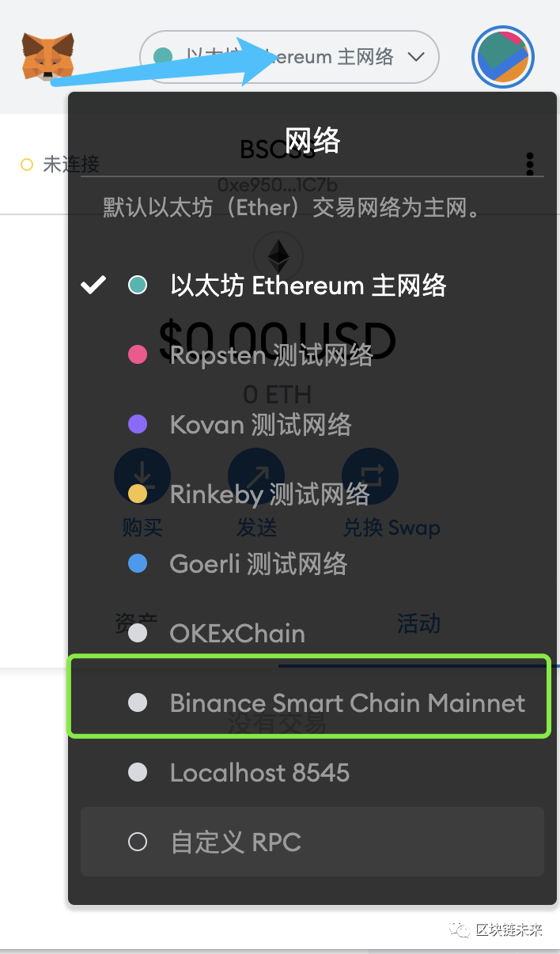Open the three-dot account options menu
560x954 pixels.
530,164
